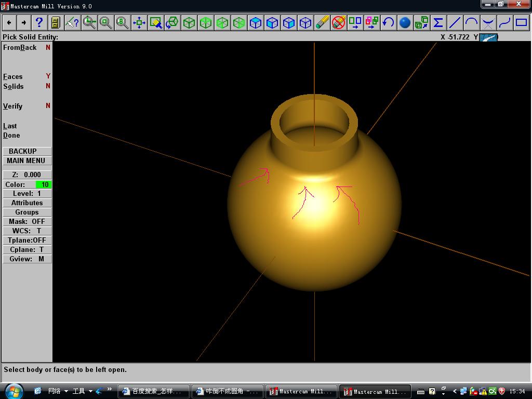Viewport: 532px width, 399px height.
Task: Open the Groups button
Action: tap(27, 212)
